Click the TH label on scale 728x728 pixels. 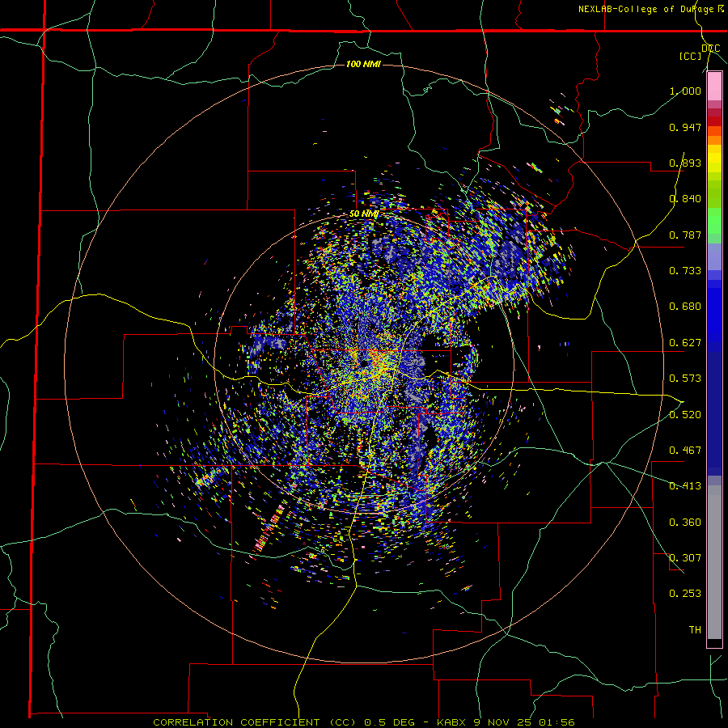pos(695,630)
